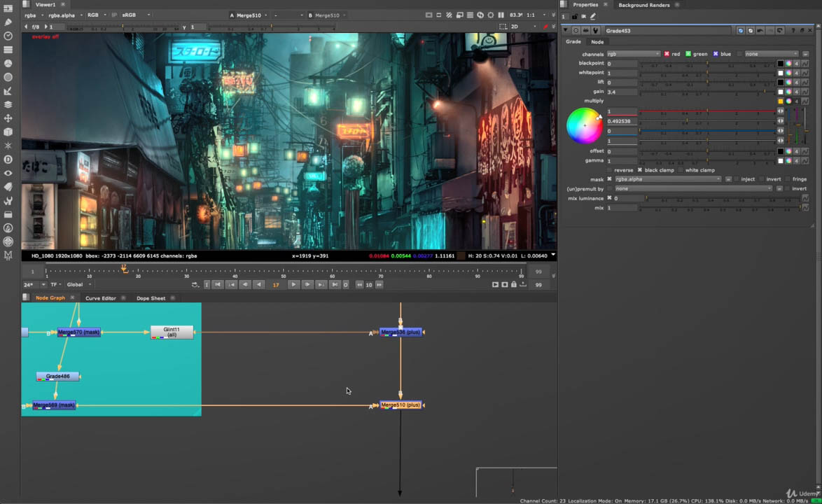The width and height of the screenshot is (822, 504).
Task: Open the Image nodes toolbar menu
Action: click(x=8, y=8)
